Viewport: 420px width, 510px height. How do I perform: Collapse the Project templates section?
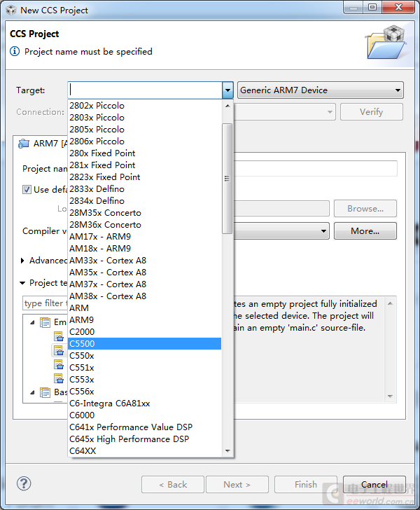(x=22, y=283)
